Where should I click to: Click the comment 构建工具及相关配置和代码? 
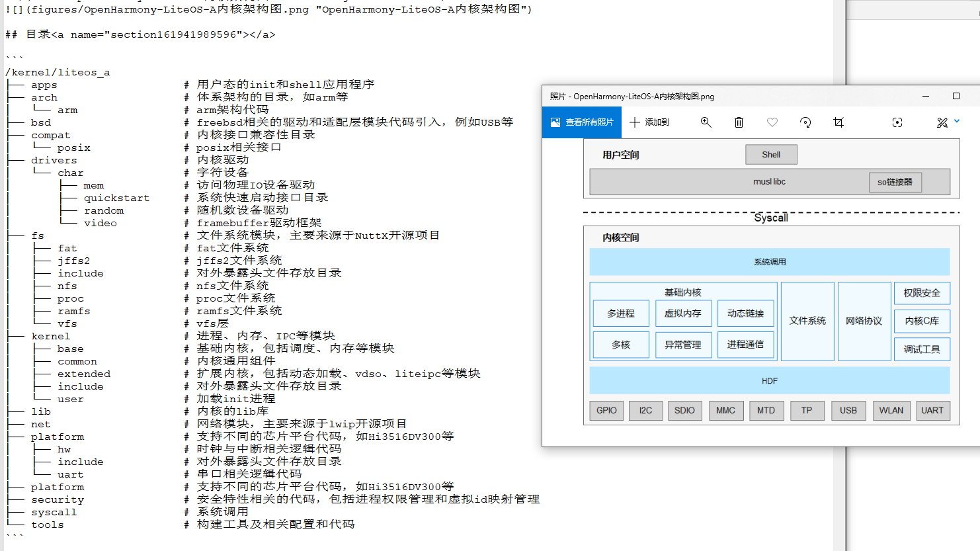click(276, 525)
